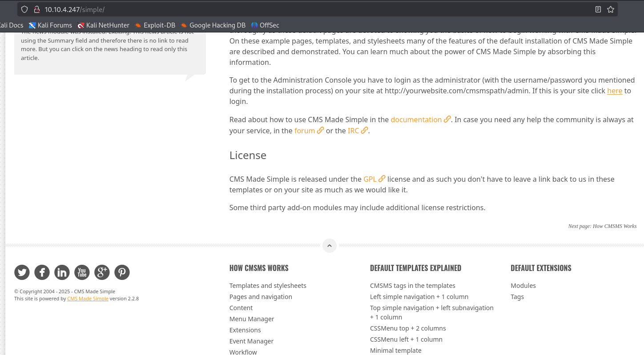This screenshot has height=355, width=644.
Task: Toggle reader view in the address bar
Action: [x=598, y=9]
